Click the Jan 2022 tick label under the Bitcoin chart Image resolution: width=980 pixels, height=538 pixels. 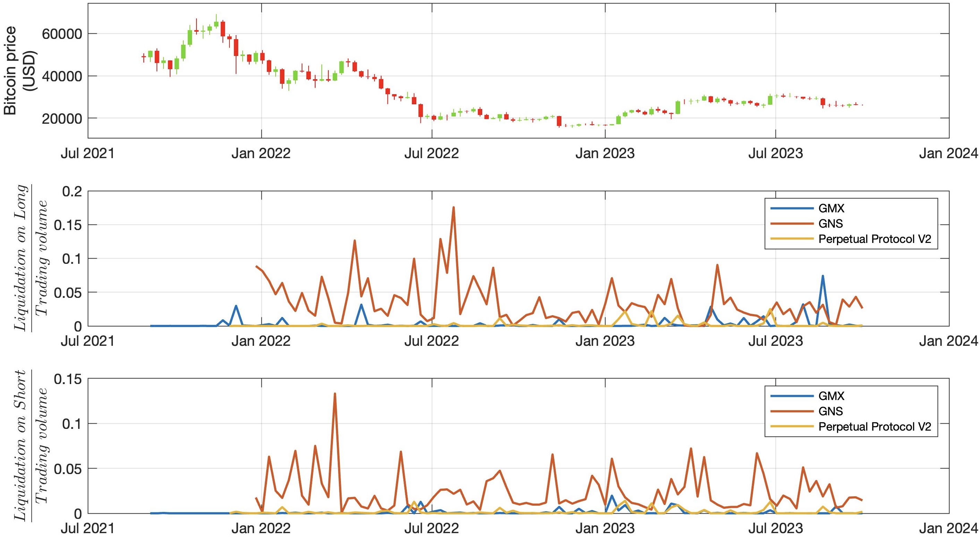point(261,154)
